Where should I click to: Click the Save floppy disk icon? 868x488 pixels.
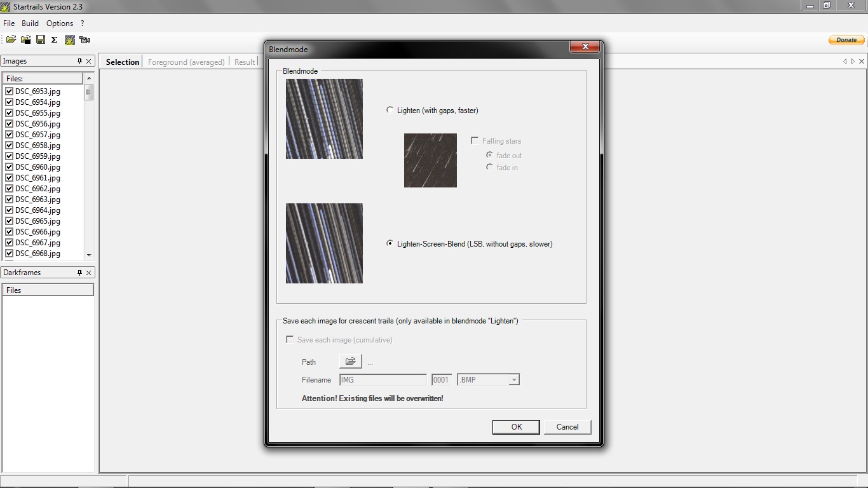tap(40, 39)
